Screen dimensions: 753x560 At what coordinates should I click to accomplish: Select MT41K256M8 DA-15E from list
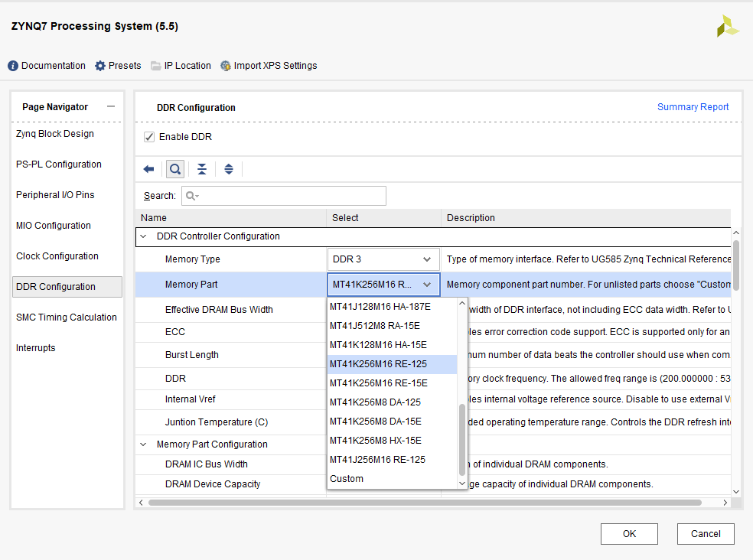(x=393, y=422)
